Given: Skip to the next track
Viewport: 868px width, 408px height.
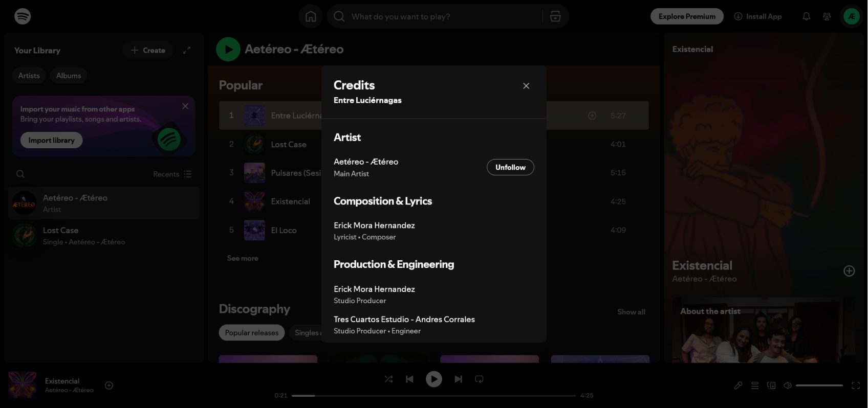Looking at the screenshot, I should 459,379.
